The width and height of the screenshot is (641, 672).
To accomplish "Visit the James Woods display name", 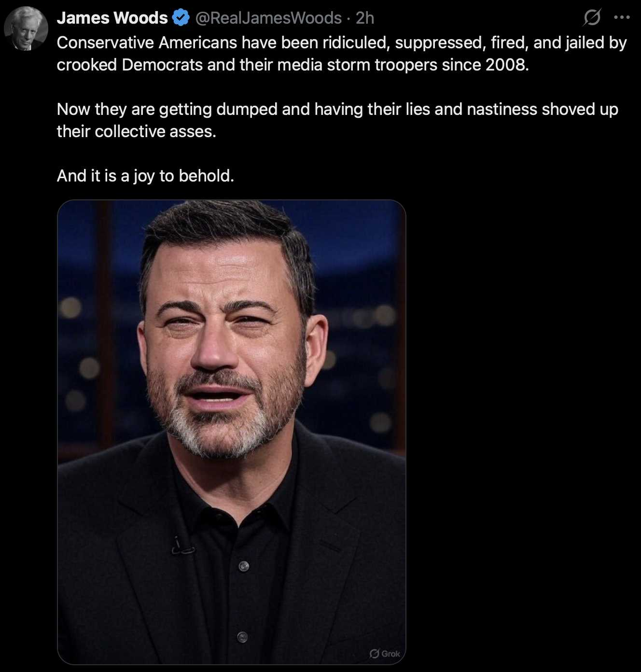I will click(112, 18).
